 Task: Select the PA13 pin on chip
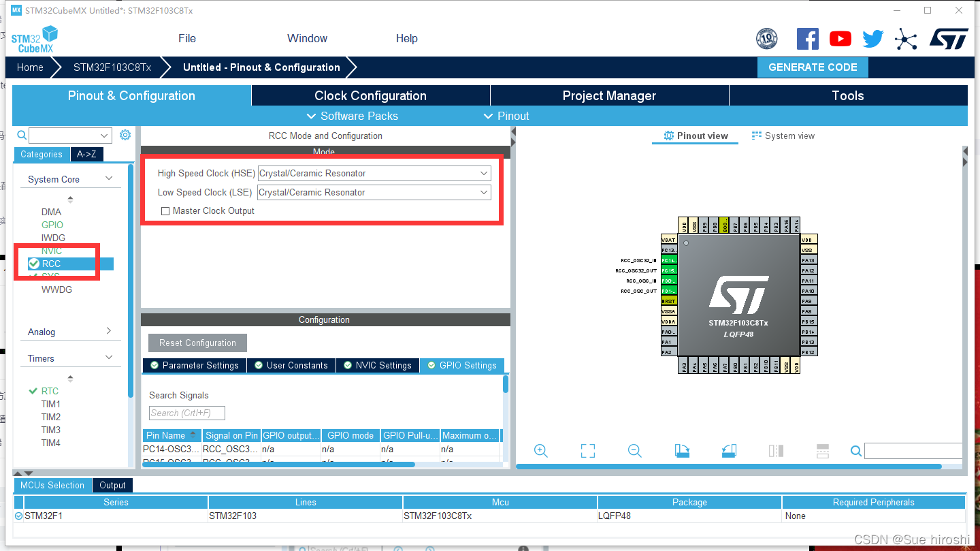tap(808, 260)
